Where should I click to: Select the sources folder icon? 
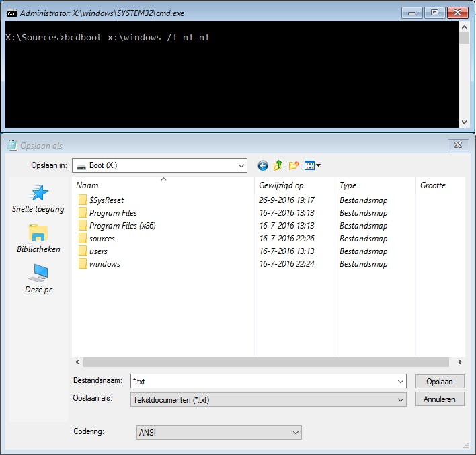[x=83, y=239]
